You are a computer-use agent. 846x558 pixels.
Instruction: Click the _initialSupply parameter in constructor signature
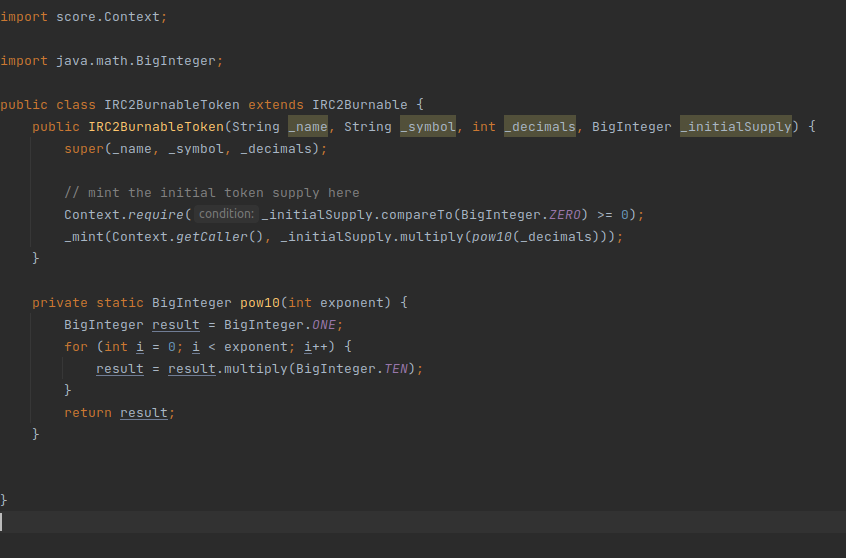coord(736,127)
